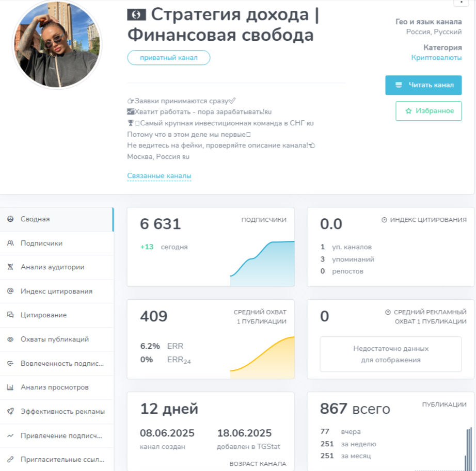Click the Читать канал button
This screenshot has height=471, width=476.
(x=423, y=85)
